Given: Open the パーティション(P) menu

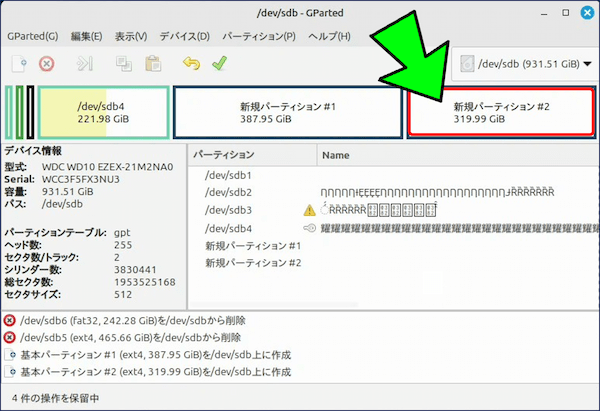Looking at the screenshot, I should tap(258, 36).
